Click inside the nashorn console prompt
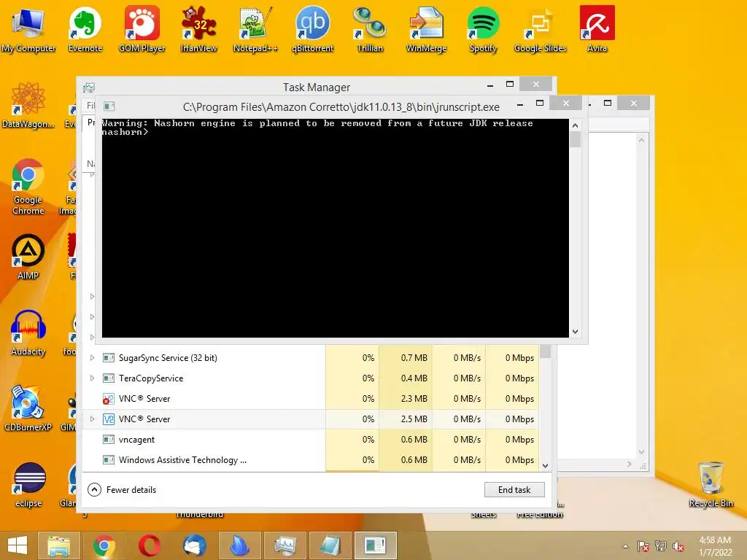747x560 pixels. click(x=336, y=228)
